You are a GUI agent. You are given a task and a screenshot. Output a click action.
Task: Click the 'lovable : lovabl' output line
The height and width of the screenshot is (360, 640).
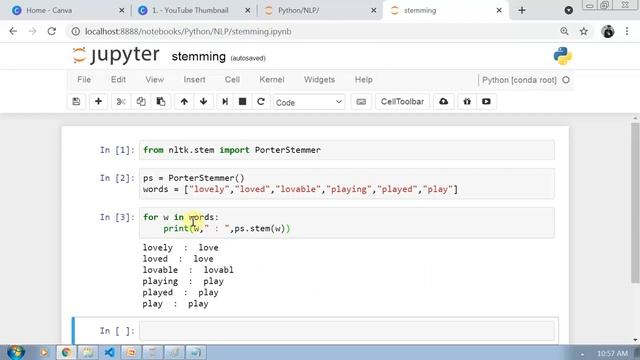tap(188, 270)
